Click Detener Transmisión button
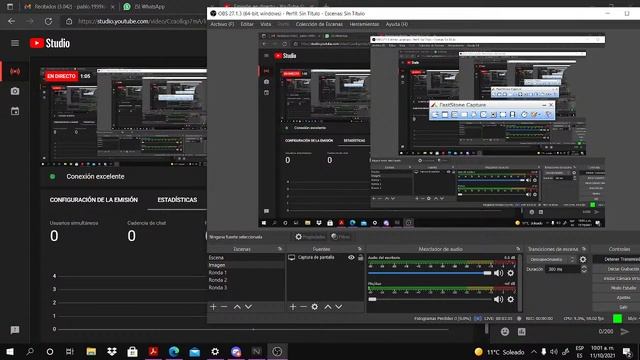The image size is (640, 360). pyautogui.click(x=616, y=259)
